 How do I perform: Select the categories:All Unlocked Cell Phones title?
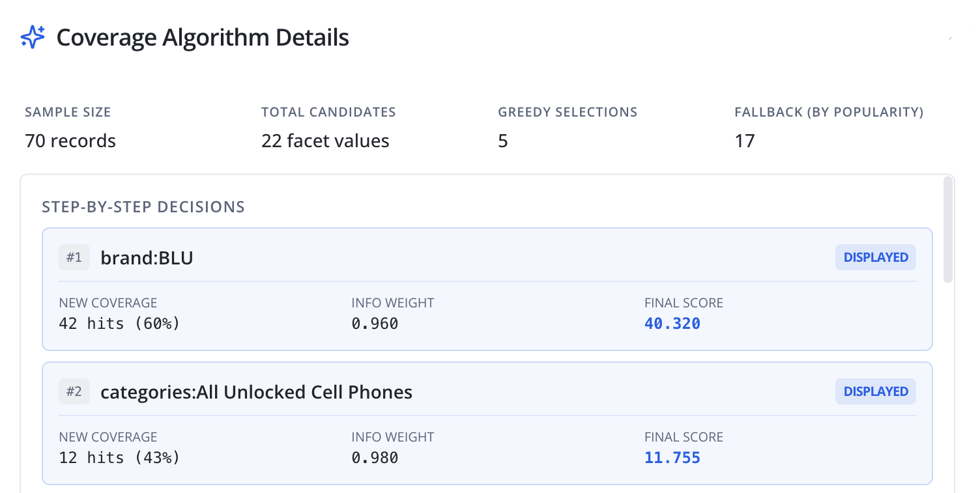click(256, 393)
